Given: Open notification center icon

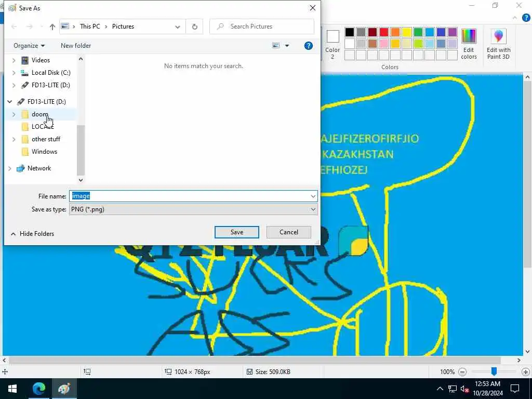Looking at the screenshot, I should [515, 389].
